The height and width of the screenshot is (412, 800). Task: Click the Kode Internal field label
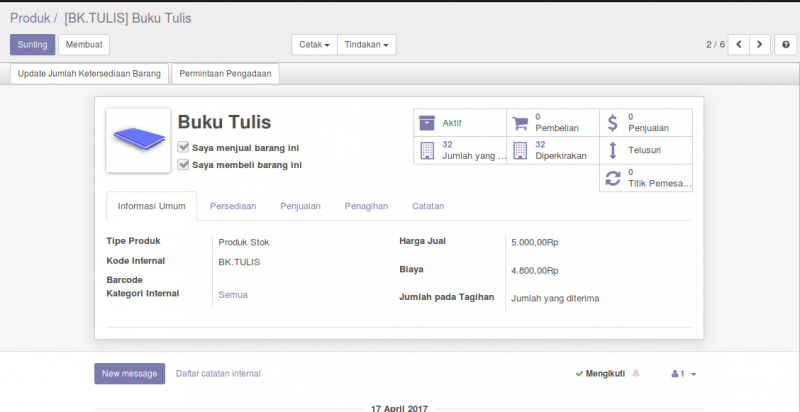point(136,261)
